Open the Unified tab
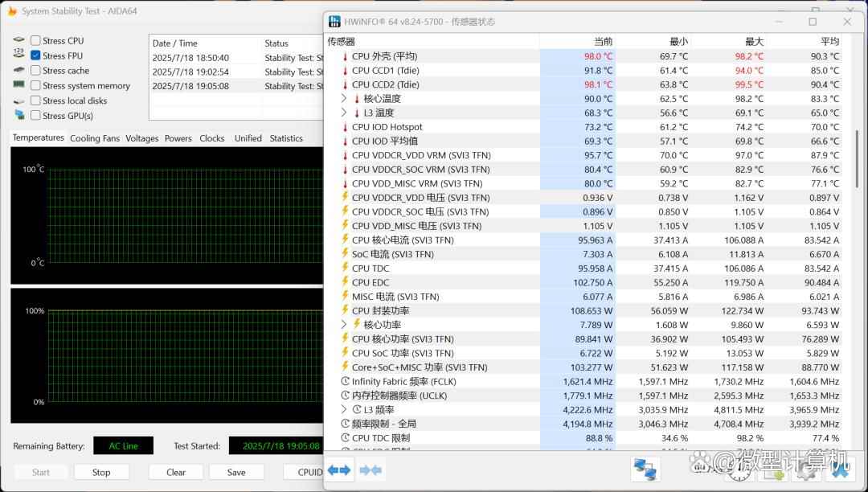 click(x=248, y=138)
